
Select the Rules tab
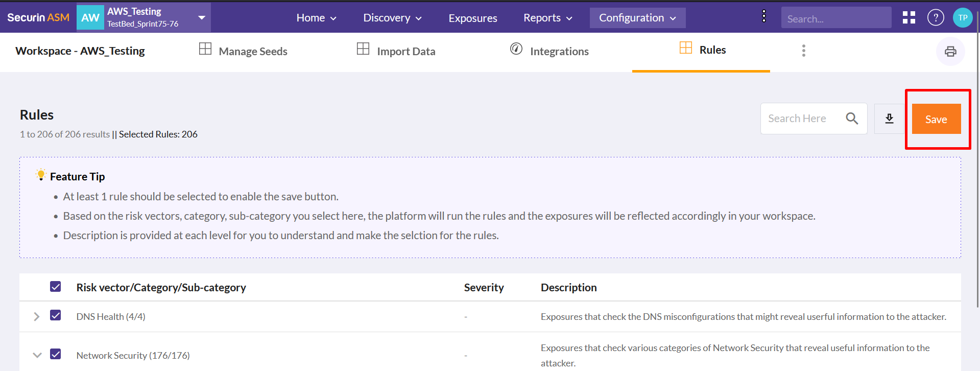coord(701,51)
